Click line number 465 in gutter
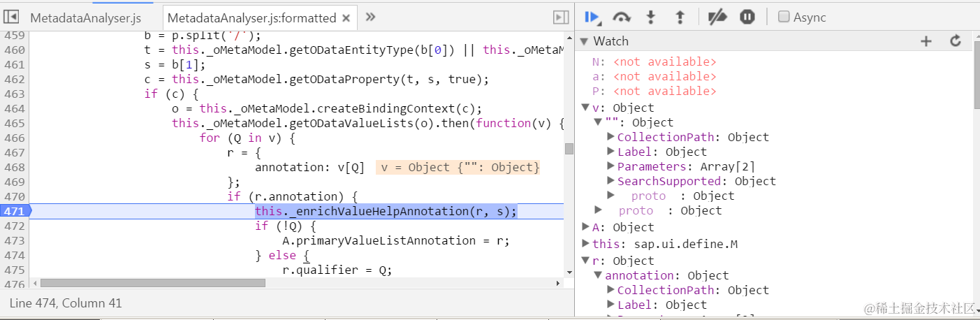 (15, 123)
